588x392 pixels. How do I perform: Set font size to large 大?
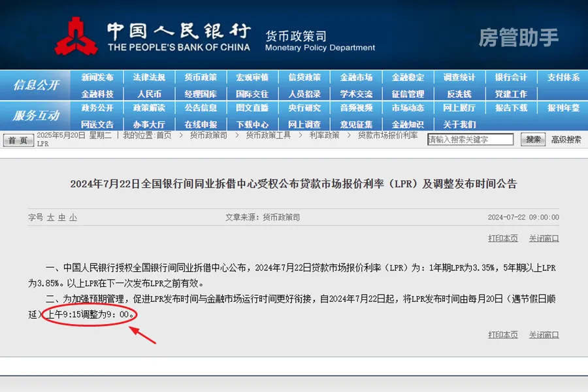[x=50, y=218]
